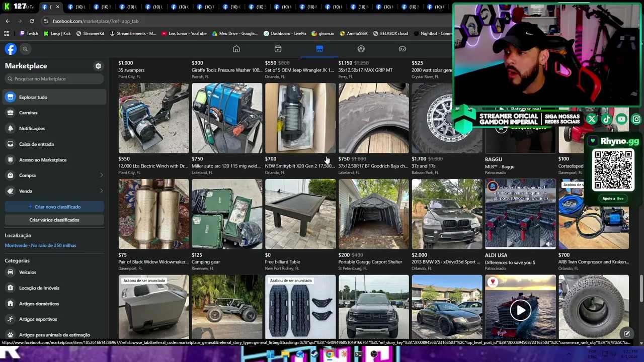Select the Explorar tudo menu item
644x362 pixels.
[x=54, y=97]
